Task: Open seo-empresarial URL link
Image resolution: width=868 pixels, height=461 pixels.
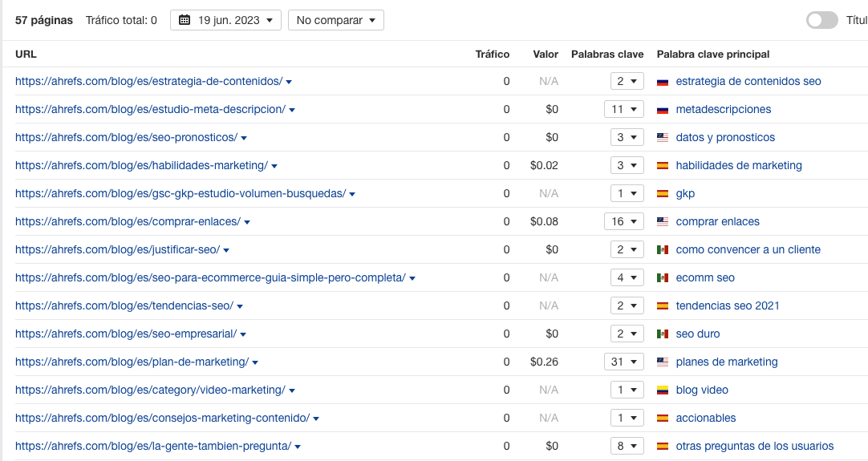Action: click(126, 334)
